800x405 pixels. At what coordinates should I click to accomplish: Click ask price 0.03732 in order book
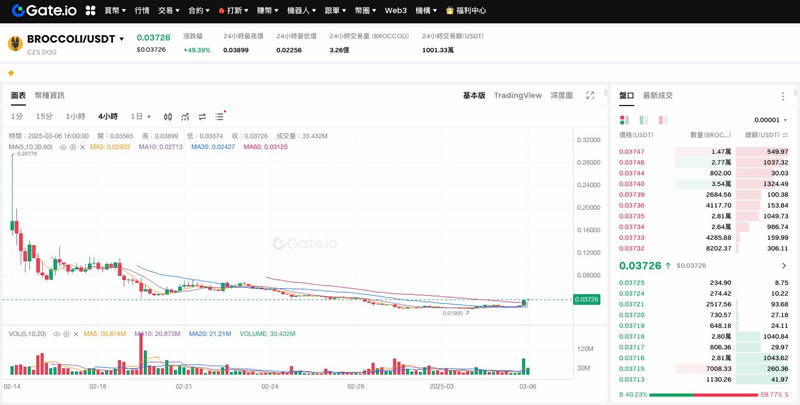(632, 248)
